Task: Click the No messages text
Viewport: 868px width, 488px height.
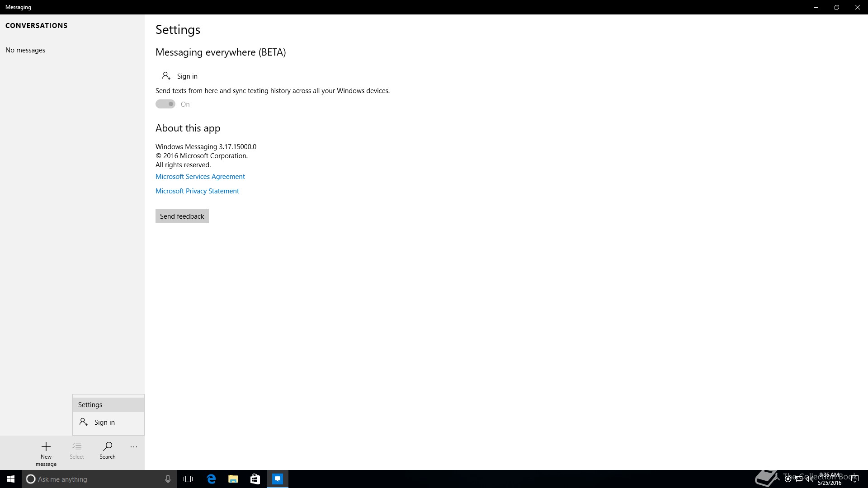Action: click(x=25, y=50)
